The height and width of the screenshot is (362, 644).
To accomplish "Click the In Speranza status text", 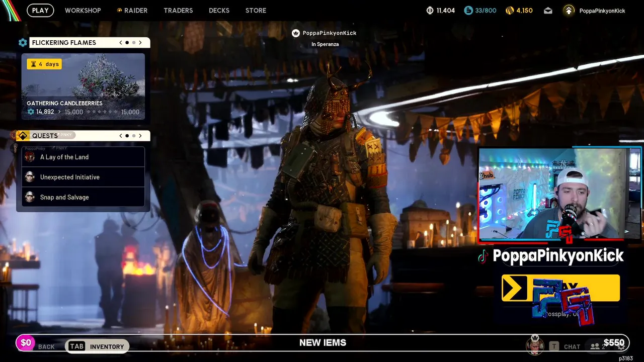I will (x=325, y=44).
